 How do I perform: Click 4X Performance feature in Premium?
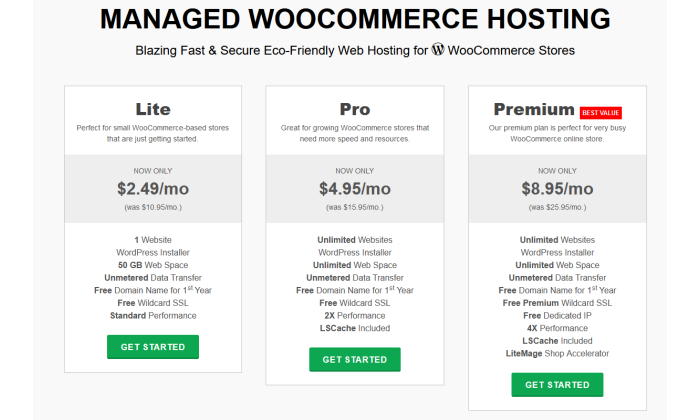557,328
